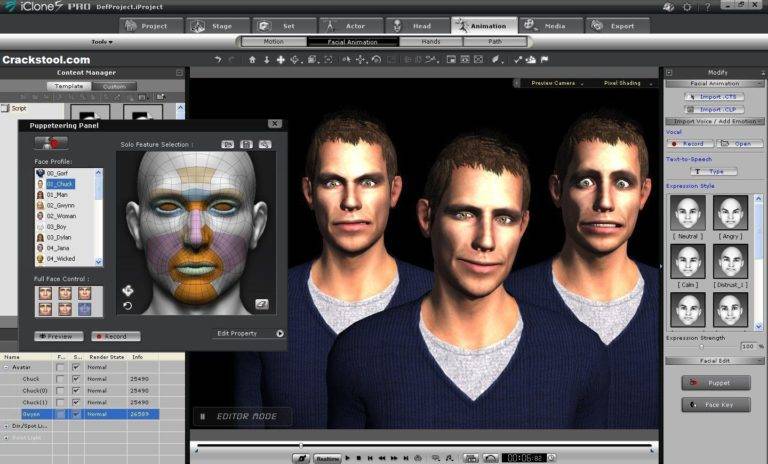Toggle the show checkbox for Avatar row
The height and width of the screenshot is (464, 768).
tap(75, 367)
